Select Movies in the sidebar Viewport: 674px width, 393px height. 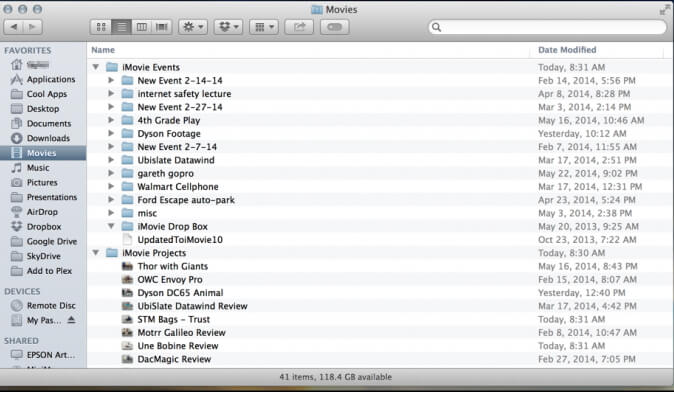(43, 153)
